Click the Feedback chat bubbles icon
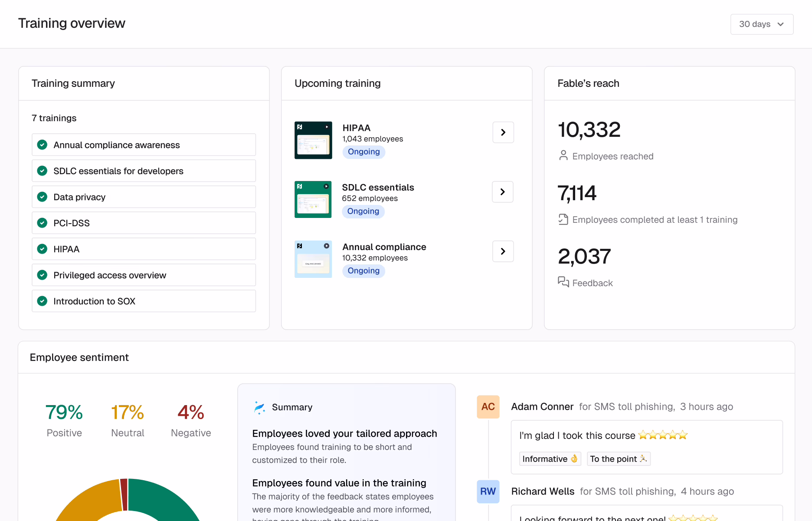Image resolution: width=812 pixels, height=521 pixels. (563, 282)
